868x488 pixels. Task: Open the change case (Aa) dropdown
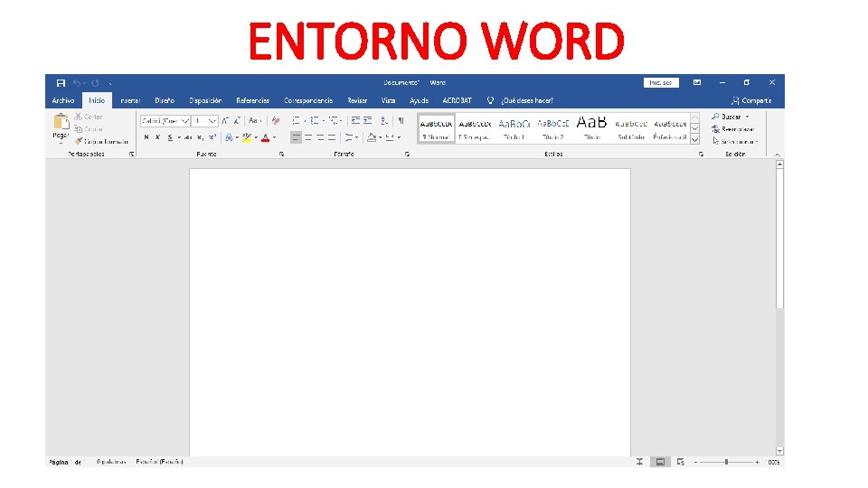(x=255, y=120)
